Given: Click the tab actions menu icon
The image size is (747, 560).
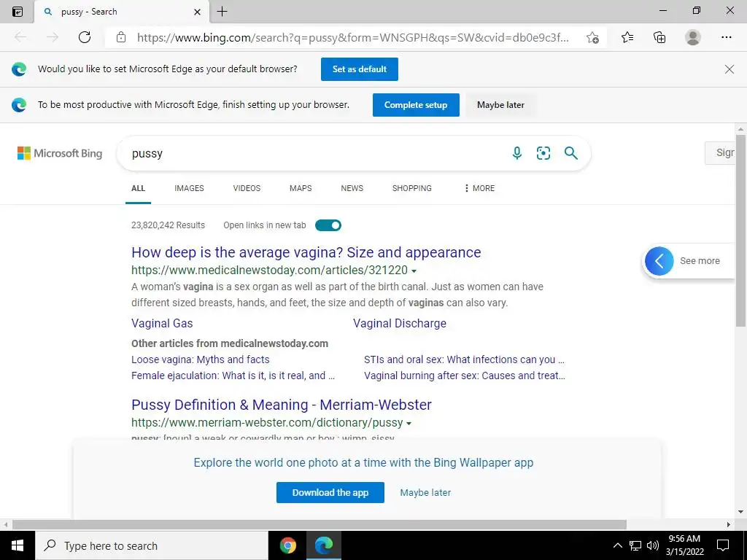Looking at the screenshot, I should [x=18, y=12].
